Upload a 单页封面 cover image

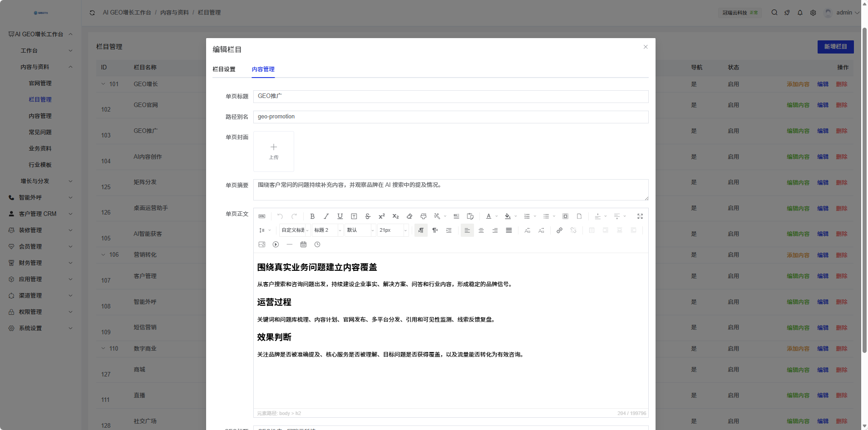274,151
